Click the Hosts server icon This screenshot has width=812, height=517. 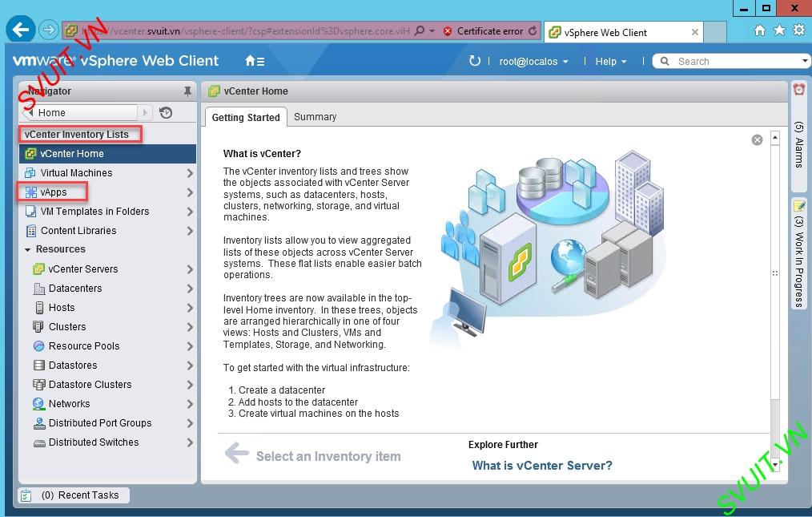(x=39, y=308)
